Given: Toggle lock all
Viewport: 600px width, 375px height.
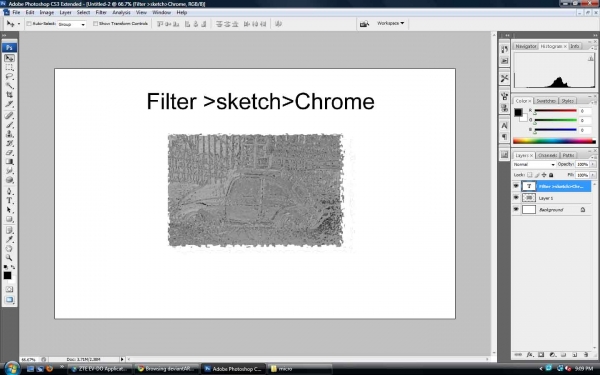Looking at the screenshot, I should [551, 175].
